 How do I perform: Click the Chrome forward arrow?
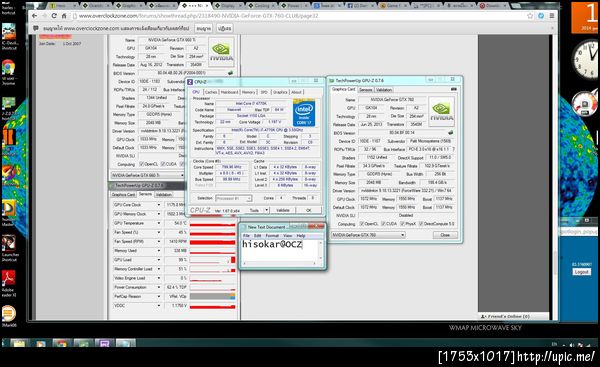point(44,16)
